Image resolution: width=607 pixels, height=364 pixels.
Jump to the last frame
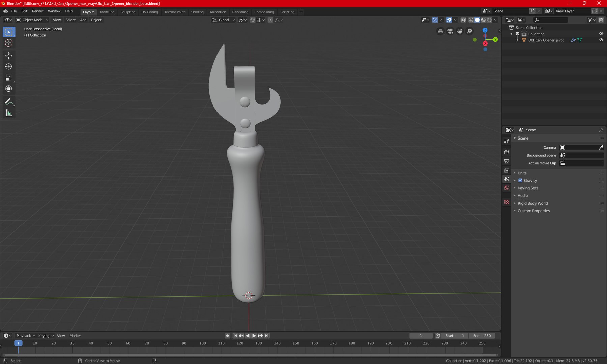click(x=267, y=336)
